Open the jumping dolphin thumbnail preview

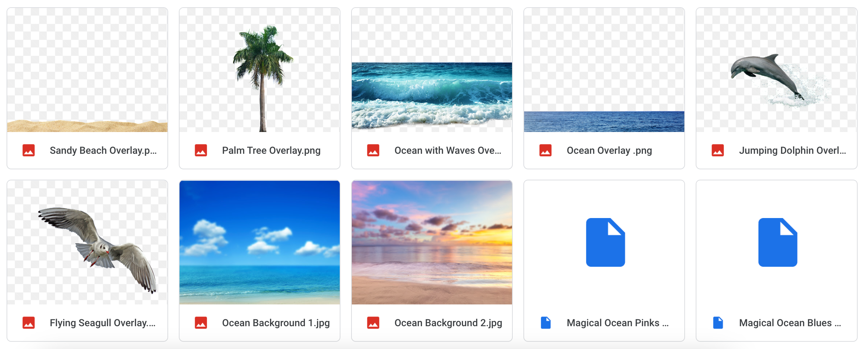[777, 79]
